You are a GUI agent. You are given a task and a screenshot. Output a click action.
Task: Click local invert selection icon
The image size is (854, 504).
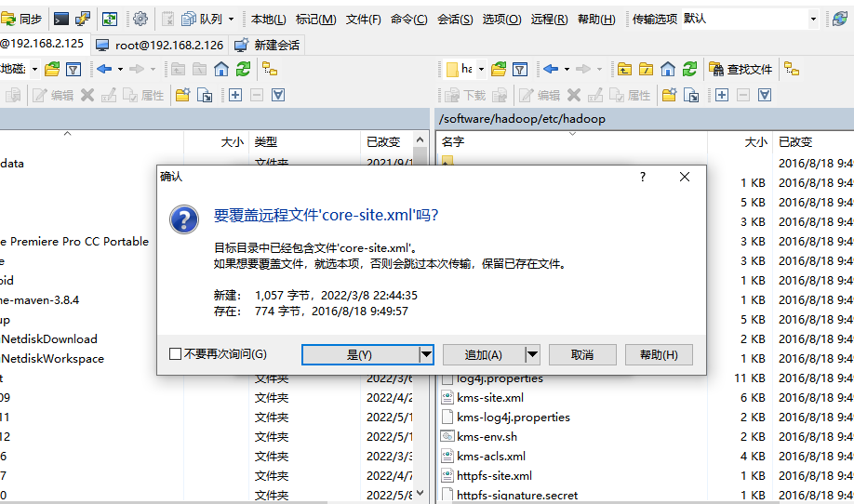(278, 95)
